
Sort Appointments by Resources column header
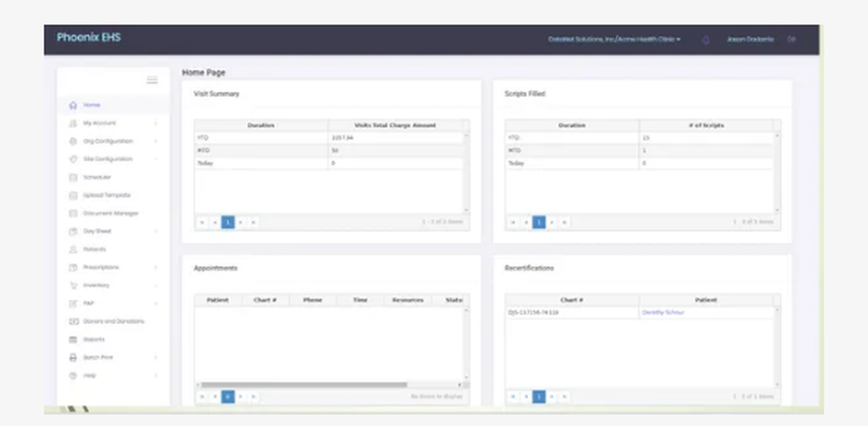(408, 300)
